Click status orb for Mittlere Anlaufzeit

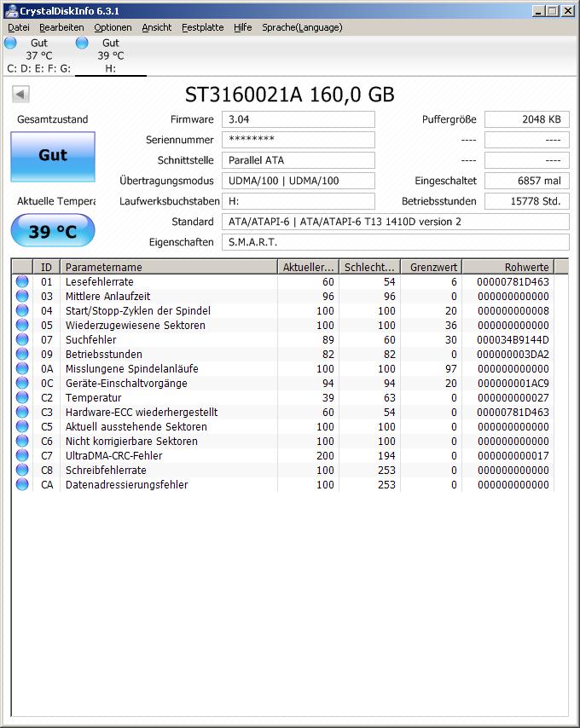(22, 296)
